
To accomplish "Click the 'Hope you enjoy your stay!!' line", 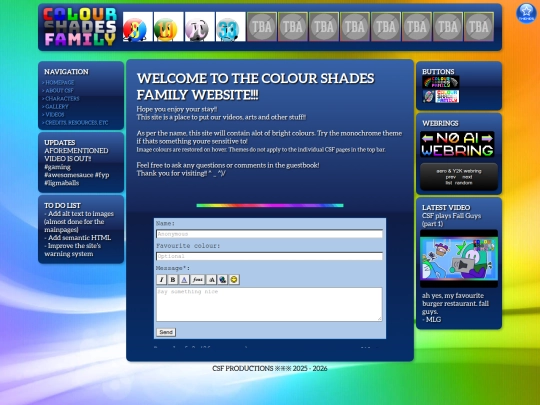I will tap(177, 109).
